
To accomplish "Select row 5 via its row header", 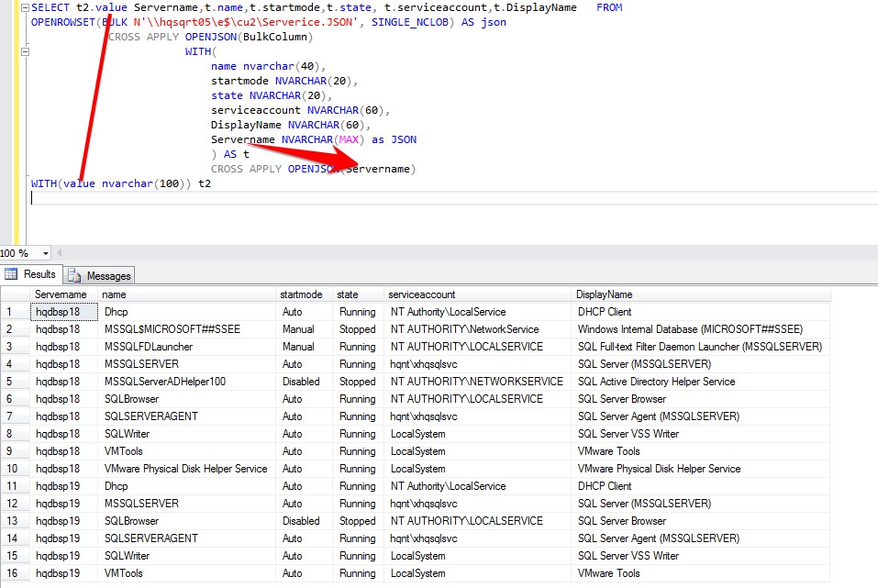I will (x=14, y=382).
